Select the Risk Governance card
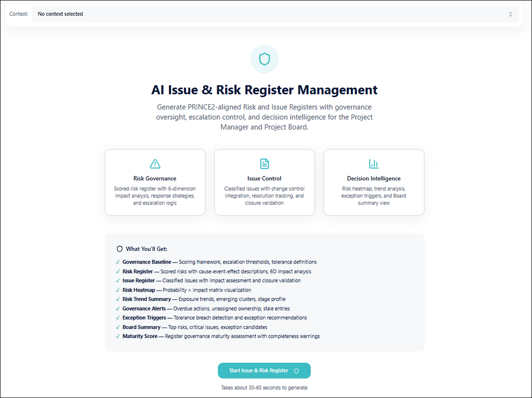This screenshot has height=398, width=532. 155,182
